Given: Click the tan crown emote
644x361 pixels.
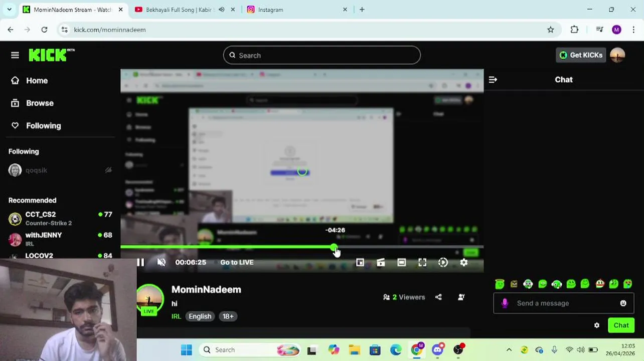Looking at the screenshot, I should [x=514, y=284].
